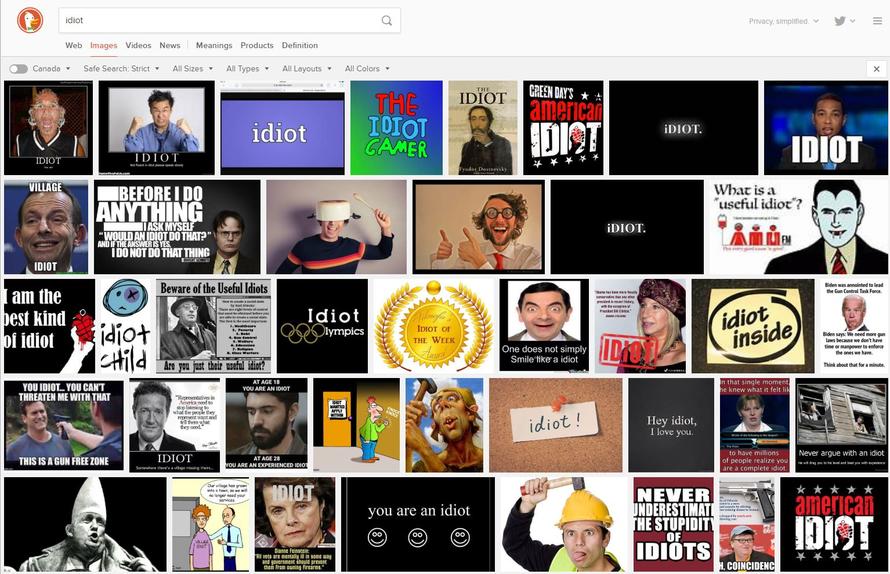
Task: Open 'you are an idiot' smileys thumbnail
Action: click(418, 524)
